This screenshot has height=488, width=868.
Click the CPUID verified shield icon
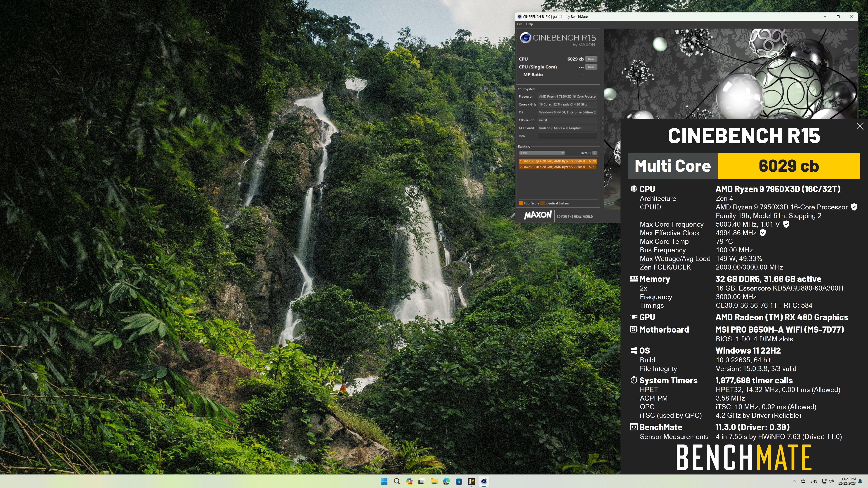pos(854,207)
